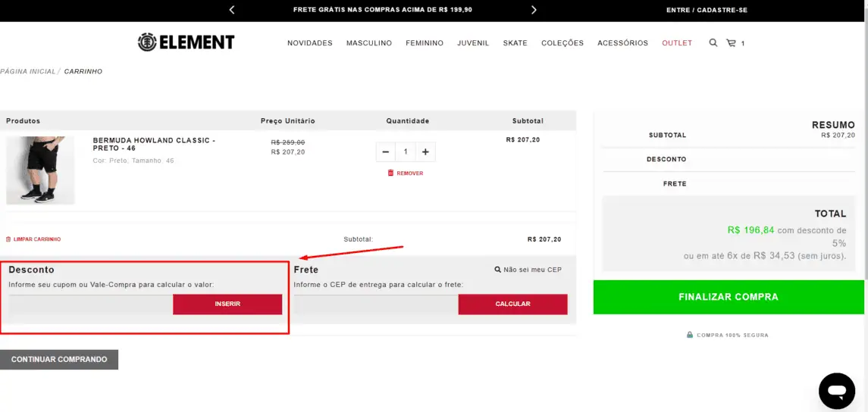The image size is (868, 412).
Task: Click the quantity value field
Action: [406, 151]
